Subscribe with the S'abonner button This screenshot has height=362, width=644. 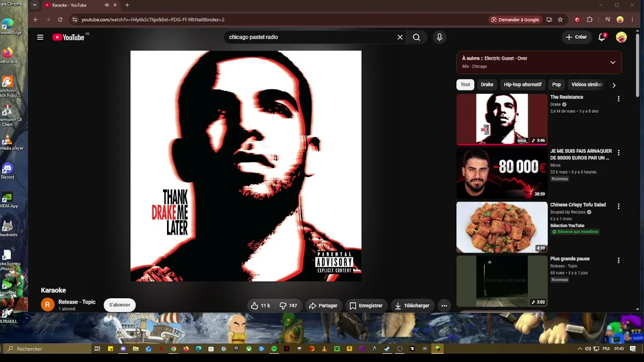(x=120, y=305)
